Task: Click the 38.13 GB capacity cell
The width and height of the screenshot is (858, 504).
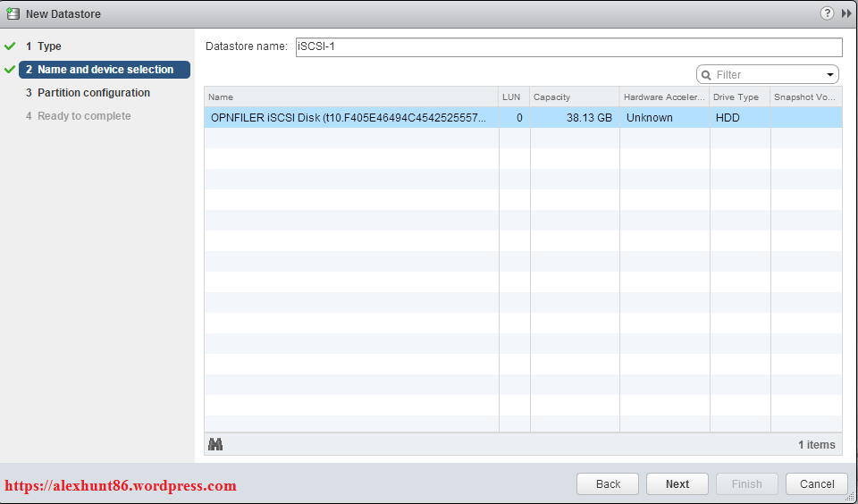Action: (x=575, y=118)
